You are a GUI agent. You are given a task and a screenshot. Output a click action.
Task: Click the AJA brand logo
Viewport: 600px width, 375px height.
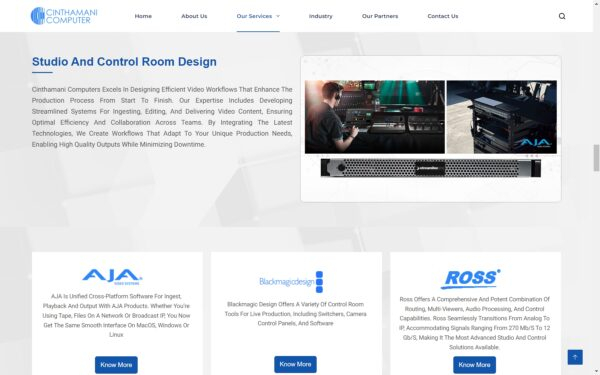tap(112, 277)
